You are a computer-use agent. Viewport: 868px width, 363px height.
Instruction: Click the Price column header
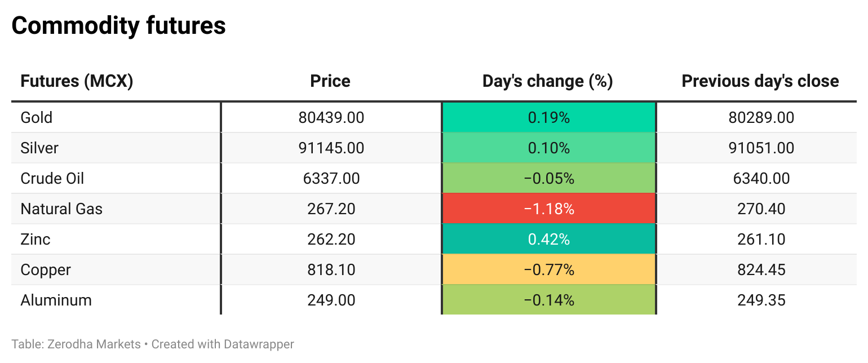330,81
